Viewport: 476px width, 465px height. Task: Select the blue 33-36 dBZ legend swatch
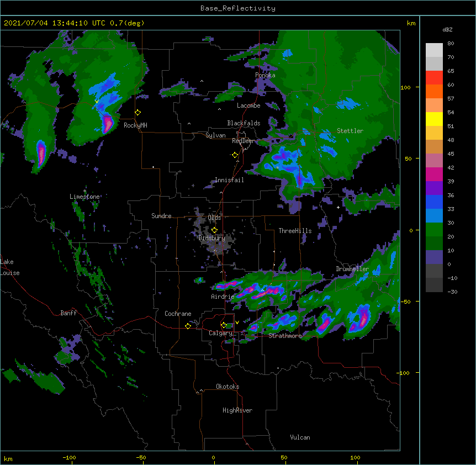tap(434, 202)
